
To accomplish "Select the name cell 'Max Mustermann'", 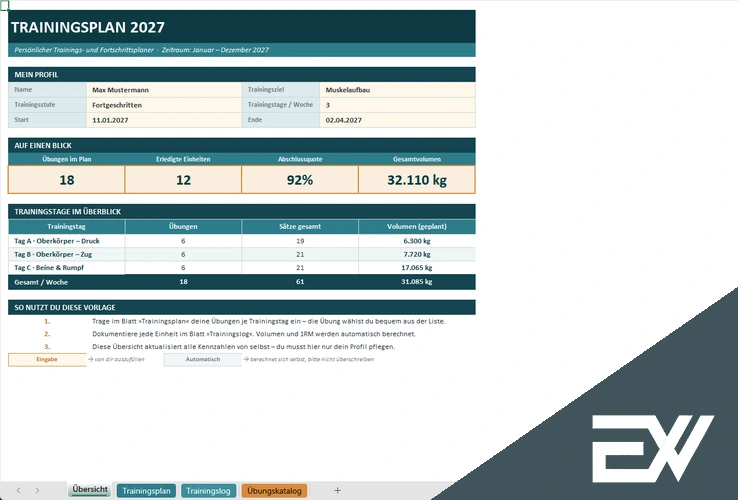I will [164, 90].
